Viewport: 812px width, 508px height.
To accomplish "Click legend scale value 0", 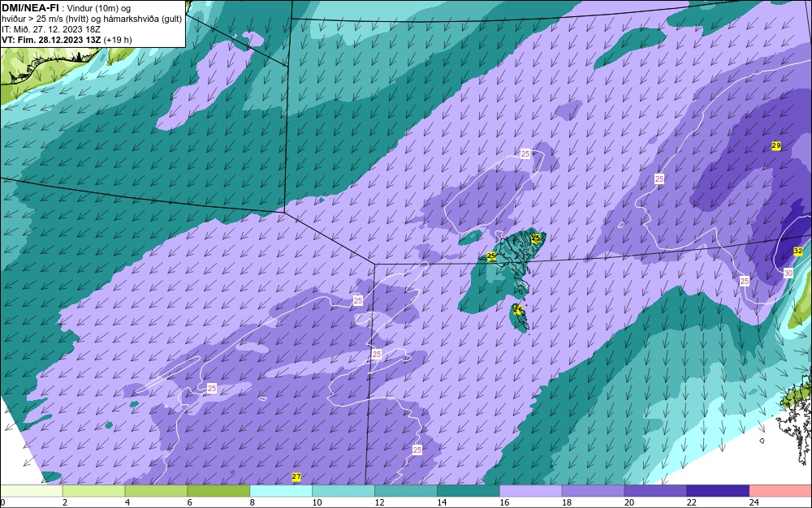I will (2, 502).
